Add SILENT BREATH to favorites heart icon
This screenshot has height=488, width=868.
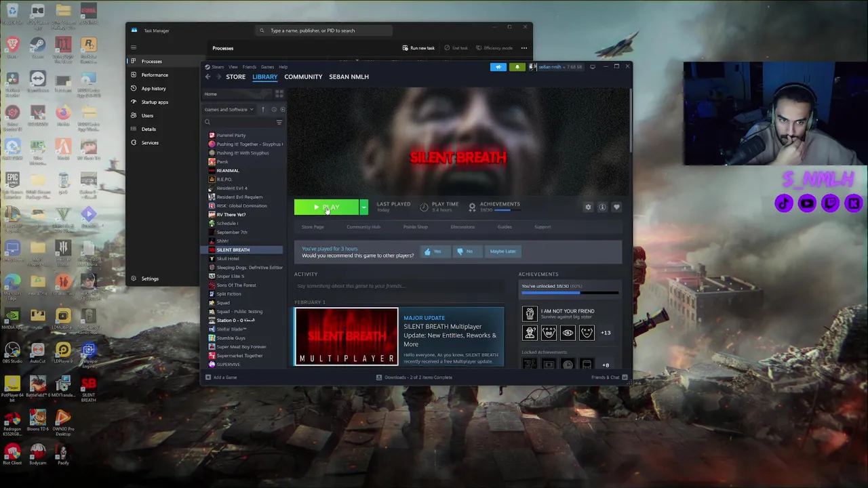click(x=616, y=207)
